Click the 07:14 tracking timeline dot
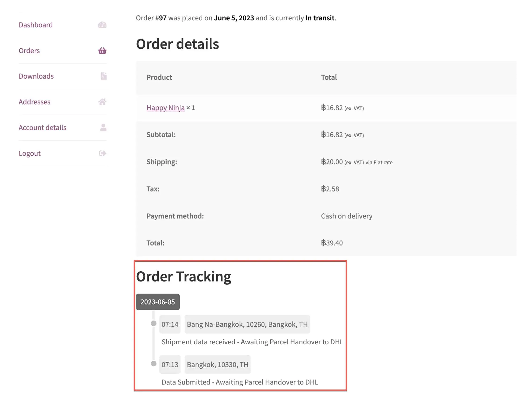 (153, 324)
